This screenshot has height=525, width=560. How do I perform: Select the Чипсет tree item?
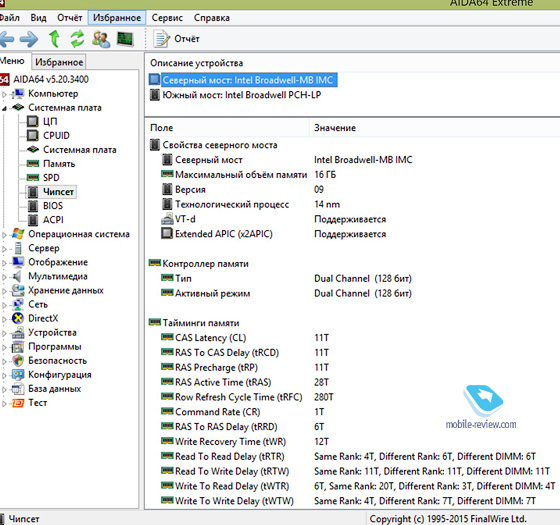(x=58, y=192)
